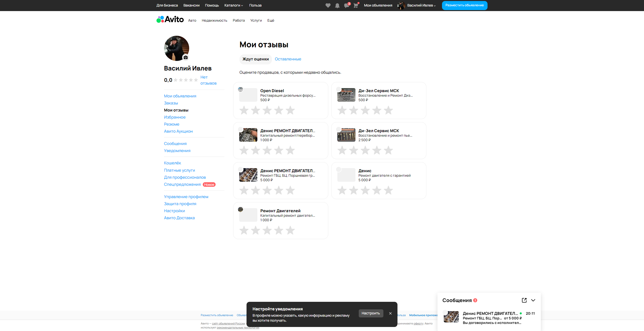Expand the Каталоги dropdown menu
This screenshot has height=331, width=644.
point(233,5)
